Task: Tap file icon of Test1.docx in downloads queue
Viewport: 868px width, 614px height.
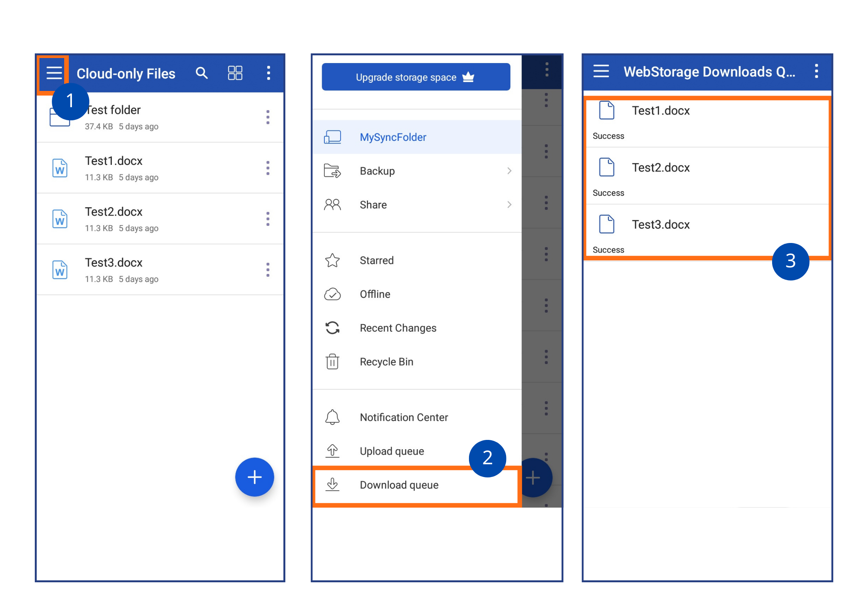Action: click(607, 110)
